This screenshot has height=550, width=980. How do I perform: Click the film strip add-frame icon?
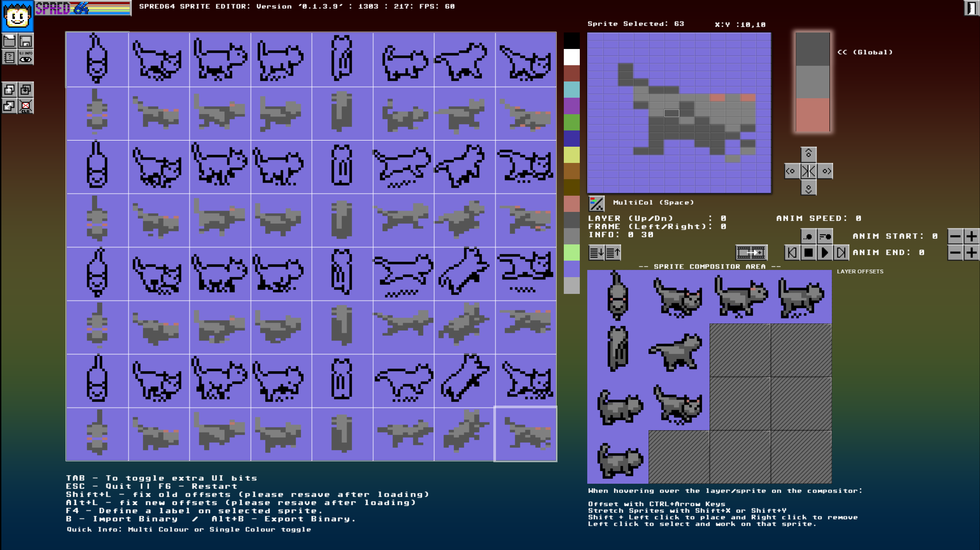coord(751,252)
